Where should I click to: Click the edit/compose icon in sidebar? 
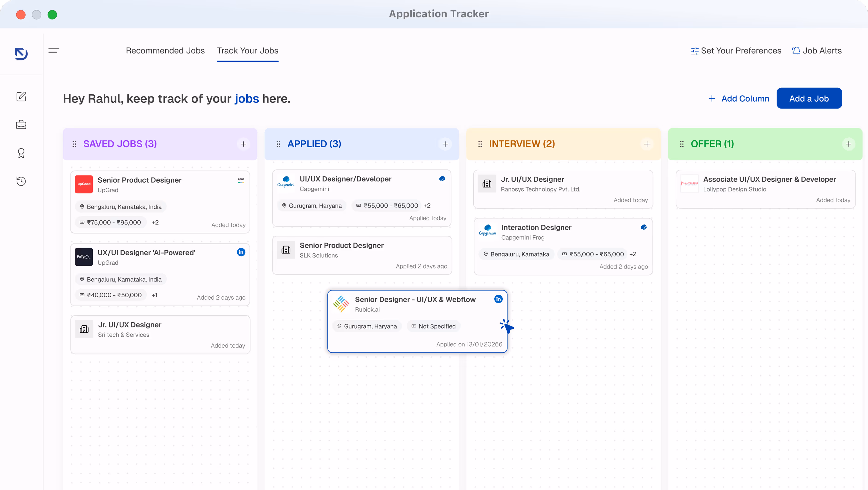click(21, 97)
